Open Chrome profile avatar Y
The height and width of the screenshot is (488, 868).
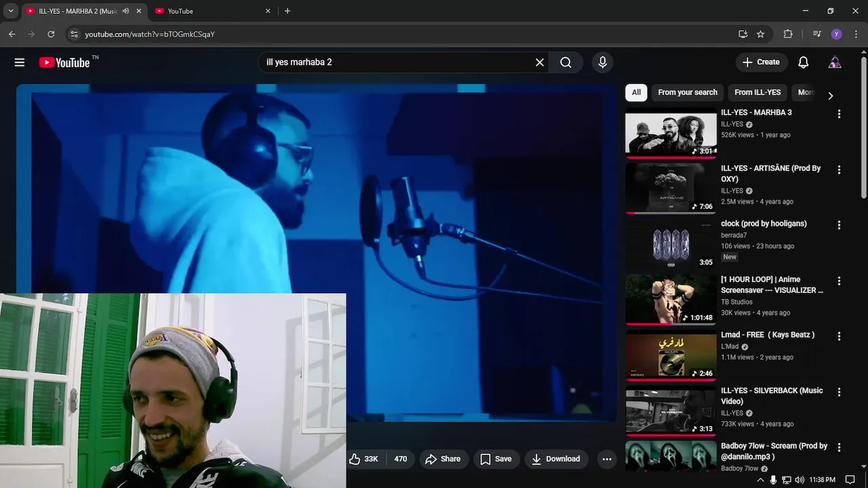tap(836, 34)
